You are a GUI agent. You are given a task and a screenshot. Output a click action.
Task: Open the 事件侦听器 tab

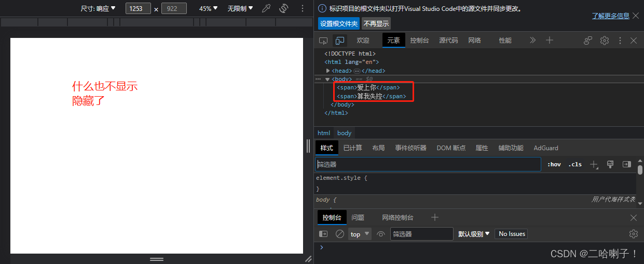410,148
